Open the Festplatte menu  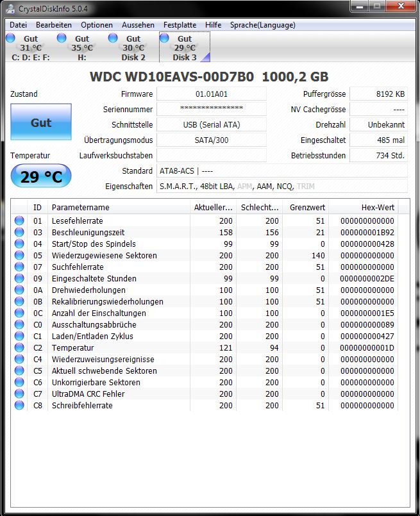(x=180, y=25)
